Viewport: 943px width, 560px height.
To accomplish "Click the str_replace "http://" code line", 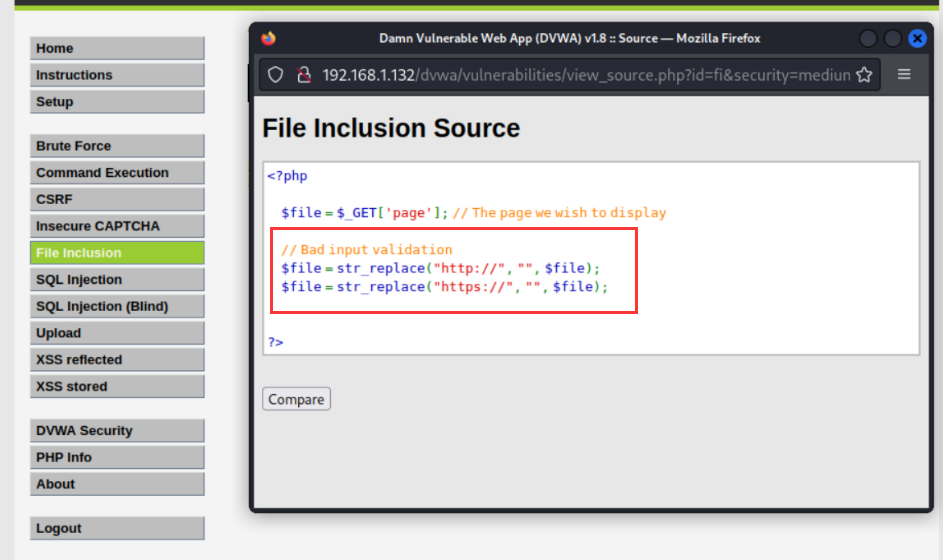I will click(x=440, y=268).
